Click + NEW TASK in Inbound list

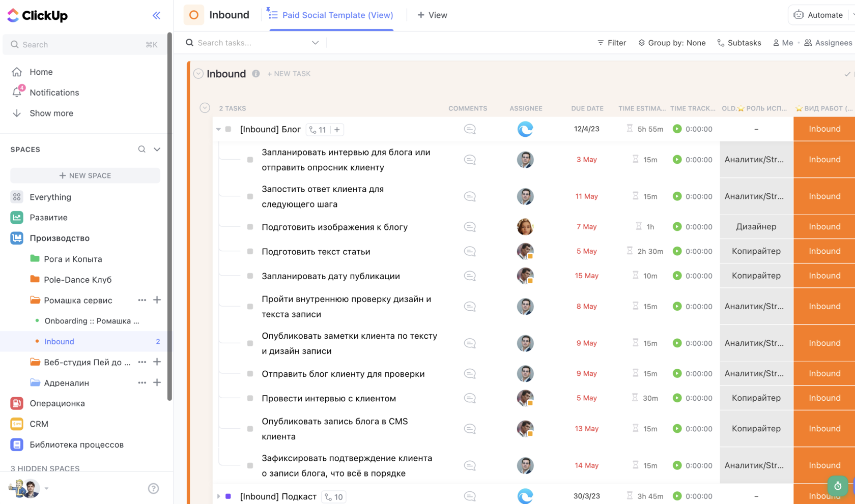tap(289, 74)
